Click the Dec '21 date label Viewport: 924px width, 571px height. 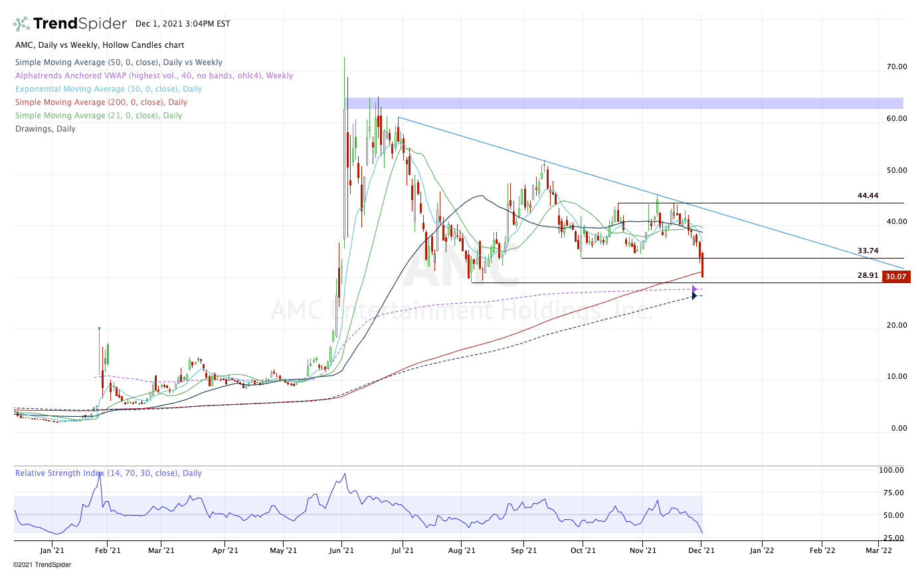coord(701,551)
